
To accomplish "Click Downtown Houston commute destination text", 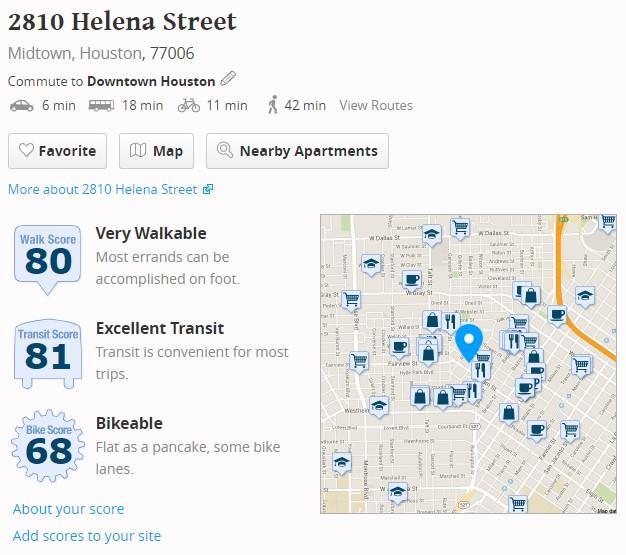I will pyautogui.click(x=151, y=81).
